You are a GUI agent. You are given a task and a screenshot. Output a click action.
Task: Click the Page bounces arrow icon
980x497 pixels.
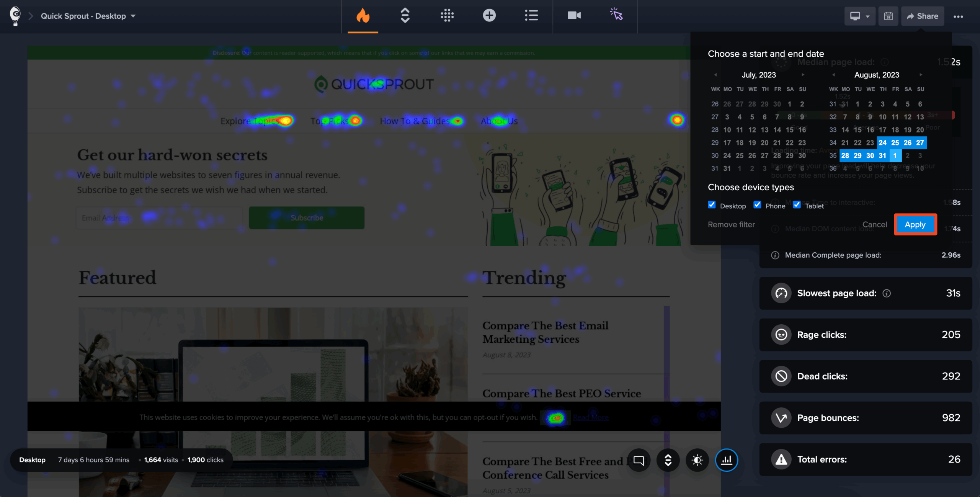pos(781,418)
